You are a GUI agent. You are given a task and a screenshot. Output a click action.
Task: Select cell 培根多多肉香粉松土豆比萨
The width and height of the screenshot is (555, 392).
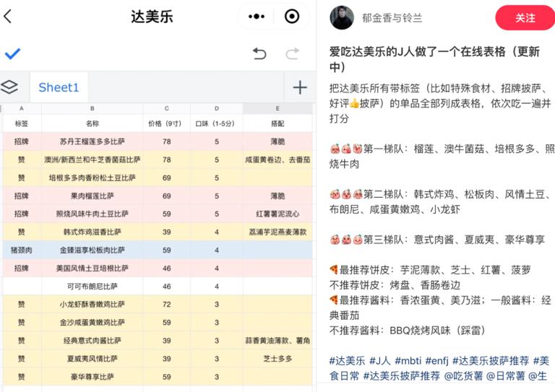point(92,178)
